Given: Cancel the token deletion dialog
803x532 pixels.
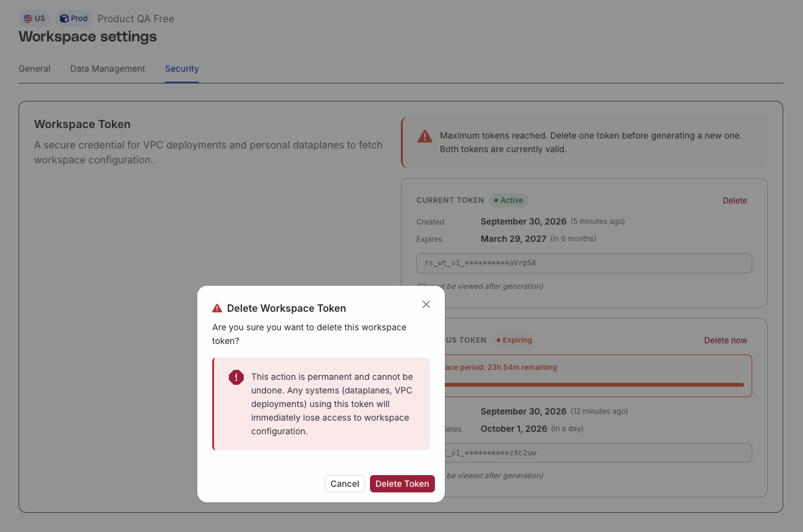Looking at the screenshot, I should [345, 484].
